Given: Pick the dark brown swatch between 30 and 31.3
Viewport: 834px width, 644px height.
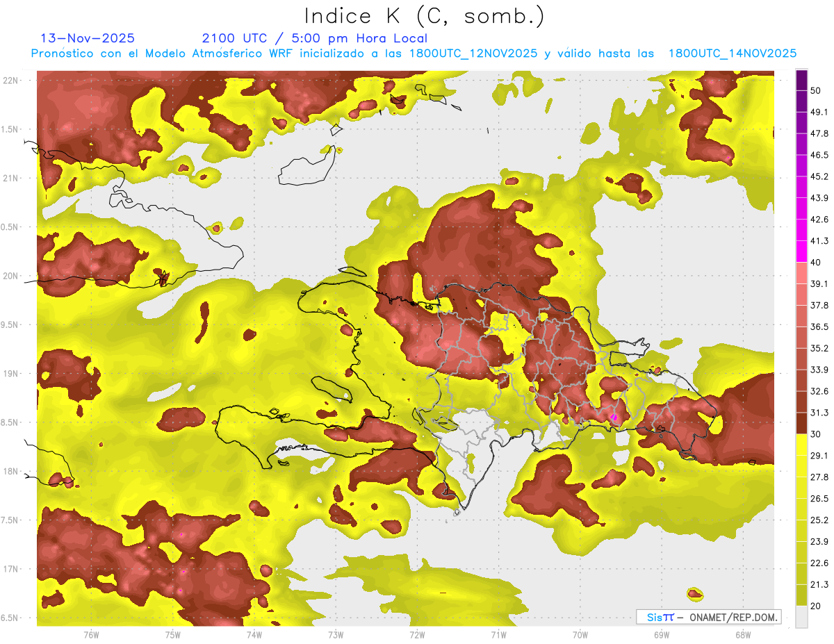Looking at the screenshot, I should (801, 423).
